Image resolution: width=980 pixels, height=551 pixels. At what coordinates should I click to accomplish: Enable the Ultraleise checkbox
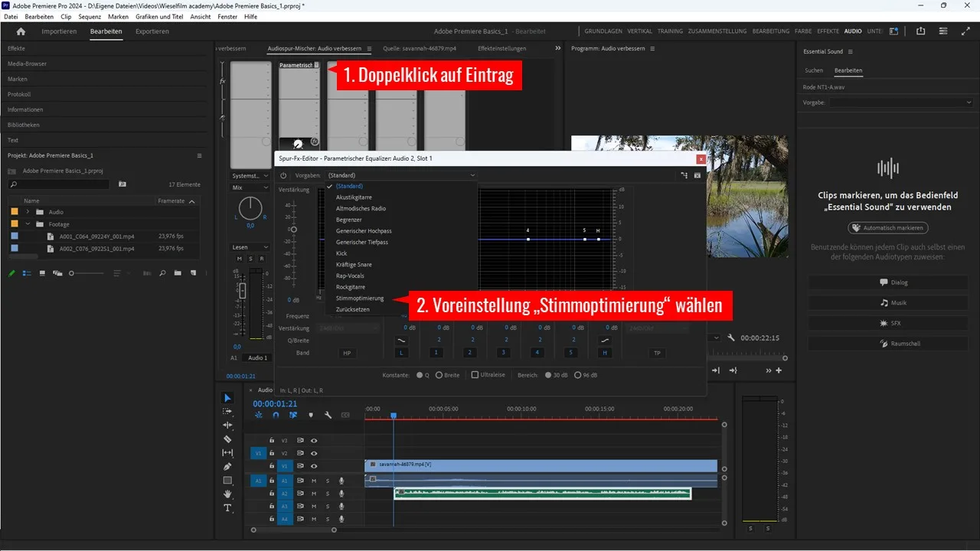pos(475,375)
